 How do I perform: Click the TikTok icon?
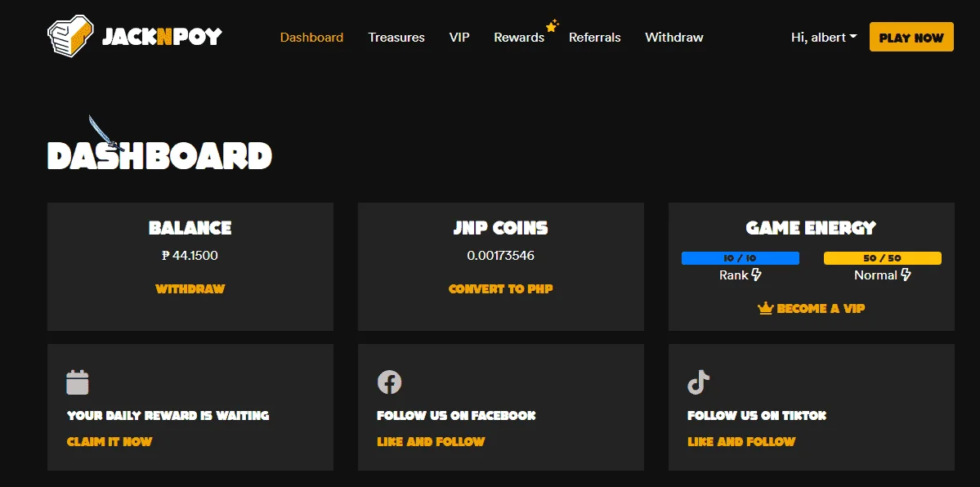point(699,382)
